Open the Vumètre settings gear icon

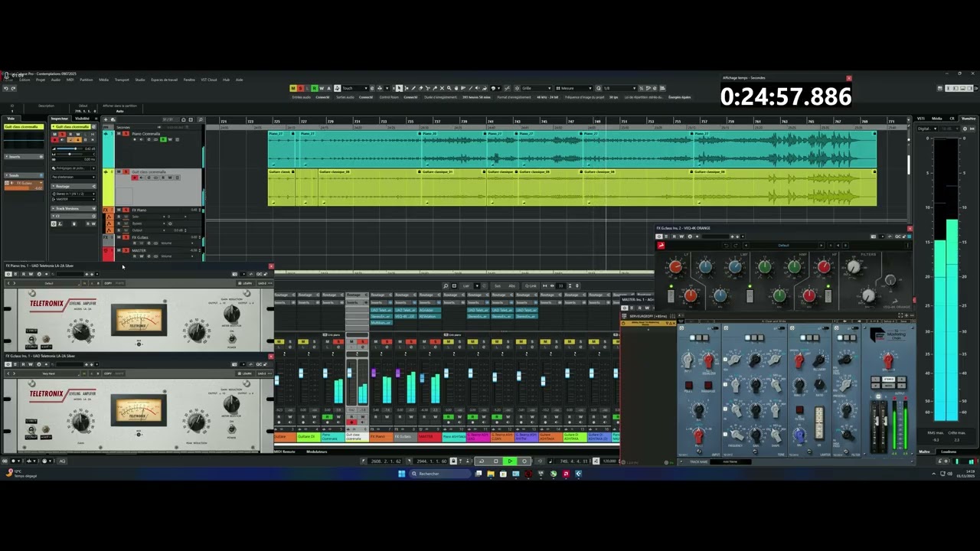coord(965,129)
